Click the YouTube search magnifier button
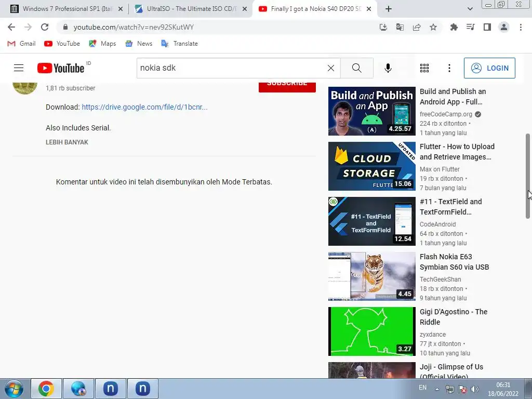The image size is (532, 399). pos(357,68)
